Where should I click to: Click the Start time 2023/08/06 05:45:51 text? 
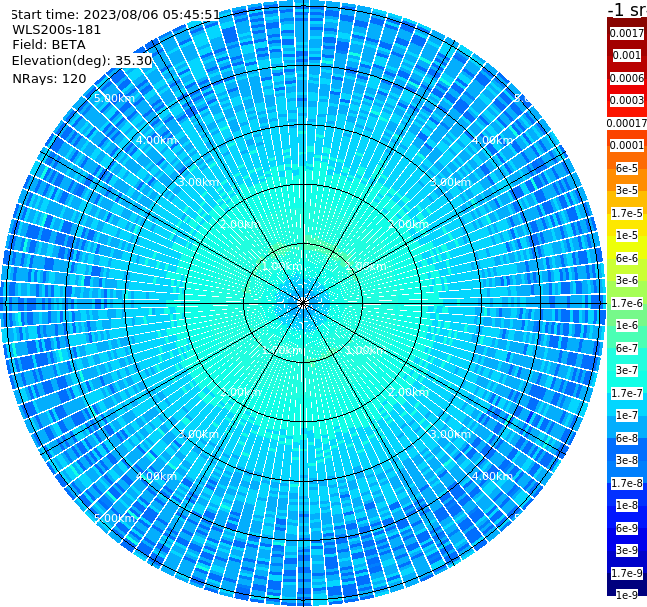click(115, 15)
